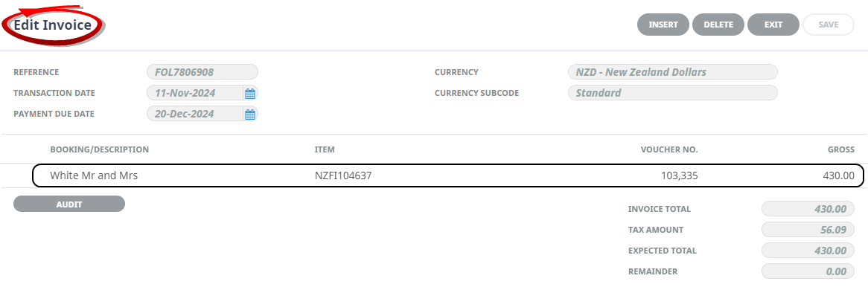Click the INSERT button
The width and height of the screenshot is (868, 290).
pyautogui.click(x=663, y=25)
